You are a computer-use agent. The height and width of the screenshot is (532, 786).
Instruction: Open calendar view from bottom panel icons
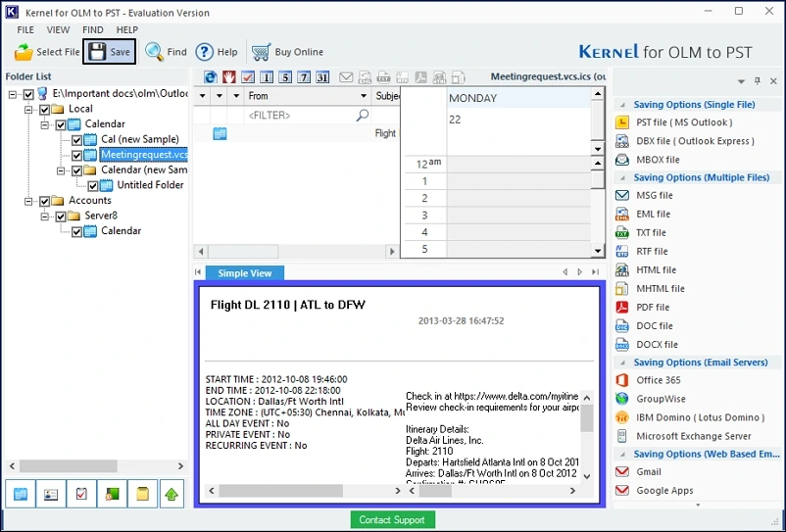[x=21, y=494]
